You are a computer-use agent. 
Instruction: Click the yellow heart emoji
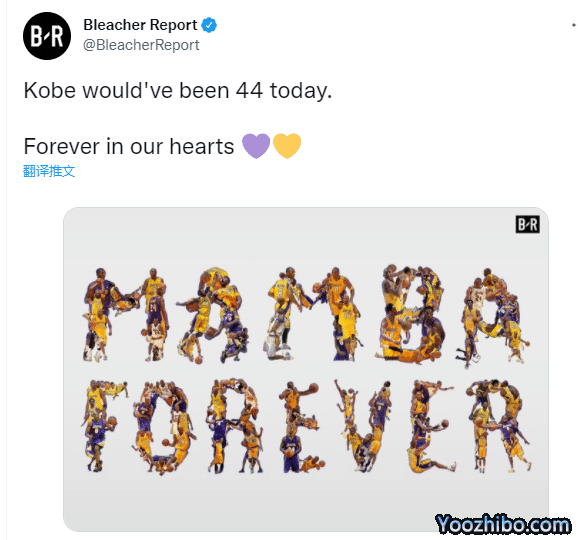pos(287,146)
